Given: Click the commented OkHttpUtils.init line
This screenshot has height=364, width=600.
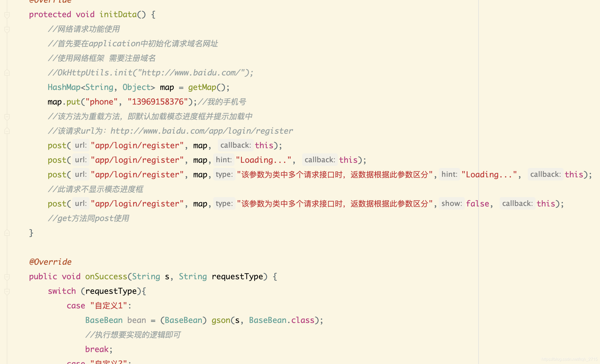Looking at the screenshot, I should tap(151, 73).
